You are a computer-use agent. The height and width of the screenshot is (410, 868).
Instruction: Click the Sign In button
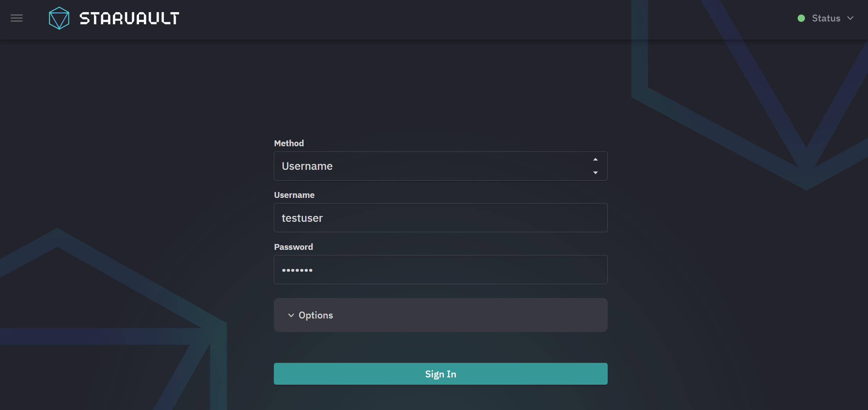pyautogui.click(x=441, y=374)
